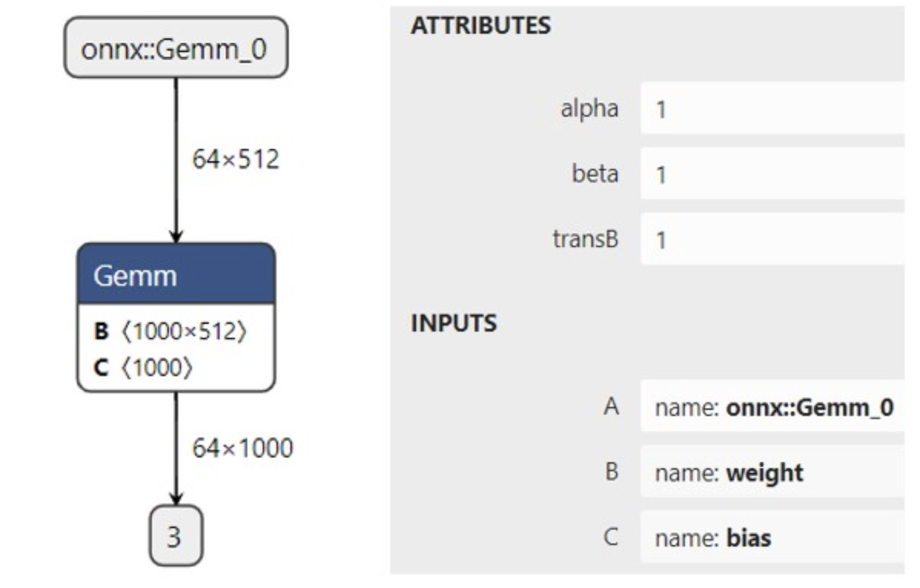
Task: Click the output node labeled 3
Action: tap(175, 537)
